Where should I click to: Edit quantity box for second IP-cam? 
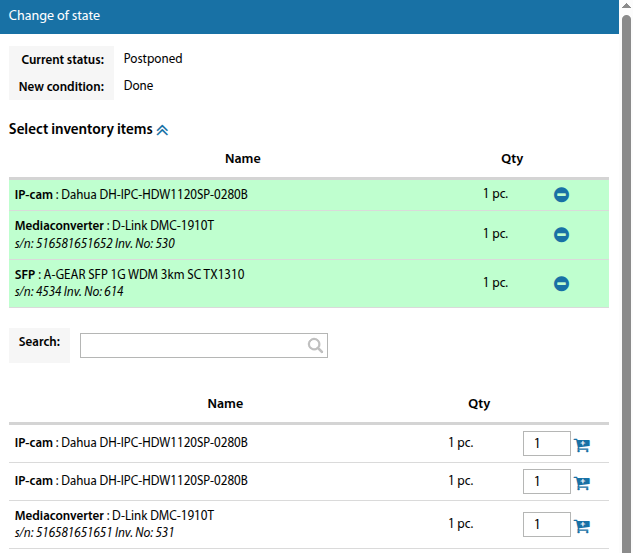(546, 482)
